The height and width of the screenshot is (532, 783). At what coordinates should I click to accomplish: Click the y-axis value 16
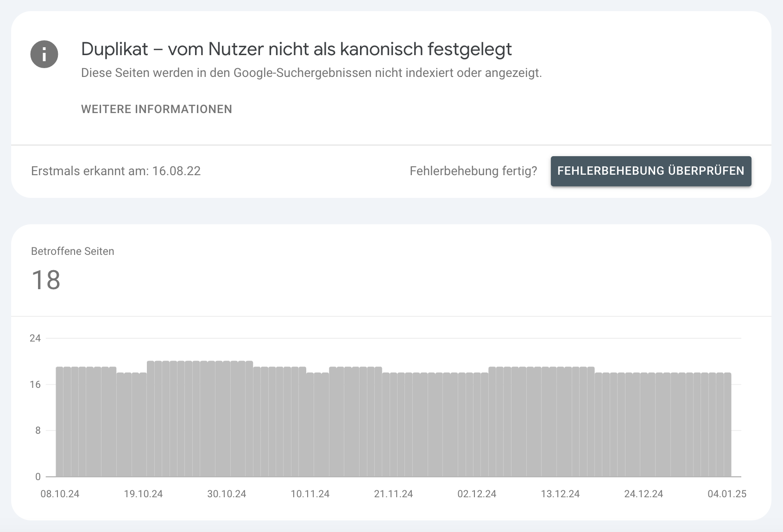point(35,384)
